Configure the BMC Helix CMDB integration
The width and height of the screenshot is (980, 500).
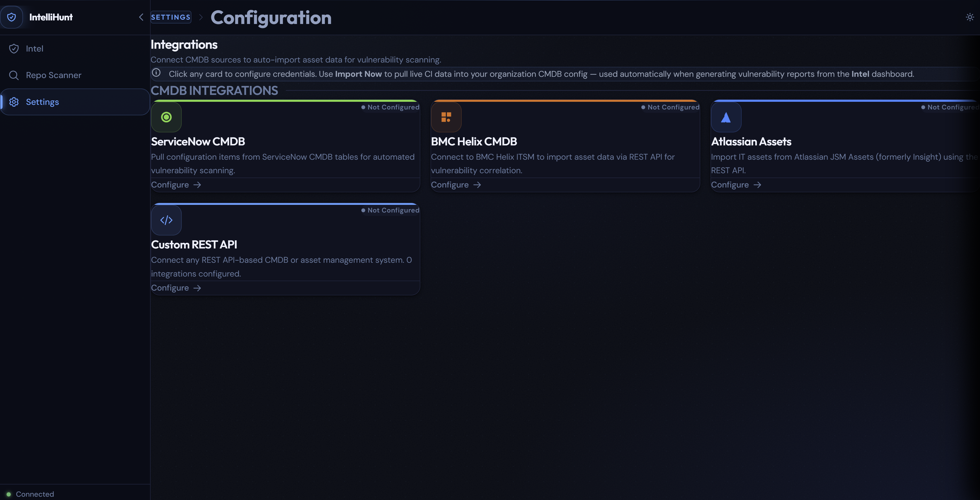(x=456, y=184)
